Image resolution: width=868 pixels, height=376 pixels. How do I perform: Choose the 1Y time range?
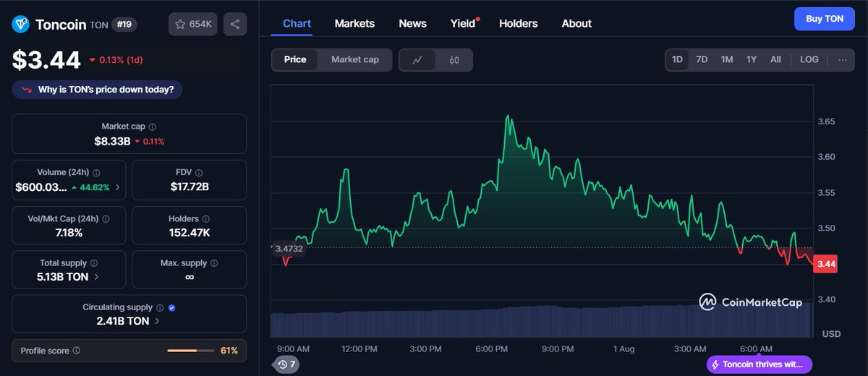(752, 59)
